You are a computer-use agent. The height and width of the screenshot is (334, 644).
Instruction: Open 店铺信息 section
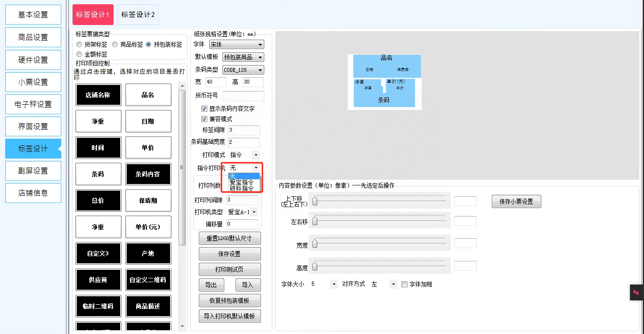(33, 193)
